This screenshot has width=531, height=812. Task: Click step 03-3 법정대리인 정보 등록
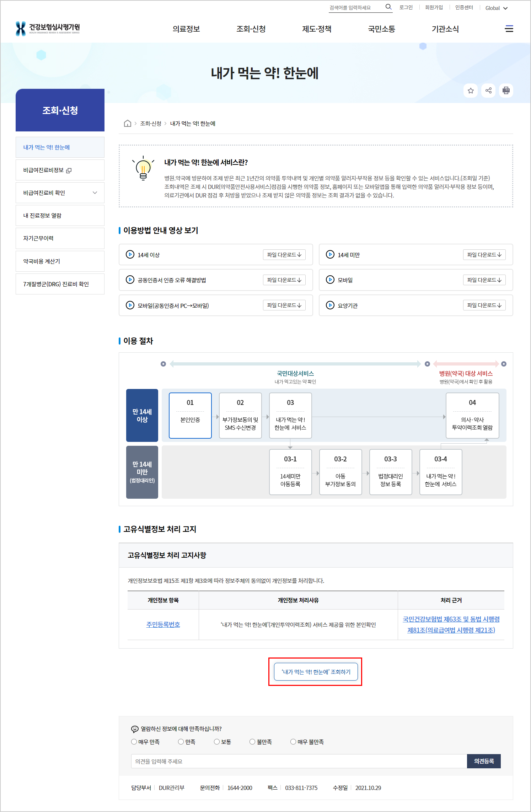click(x=391, y=472)
